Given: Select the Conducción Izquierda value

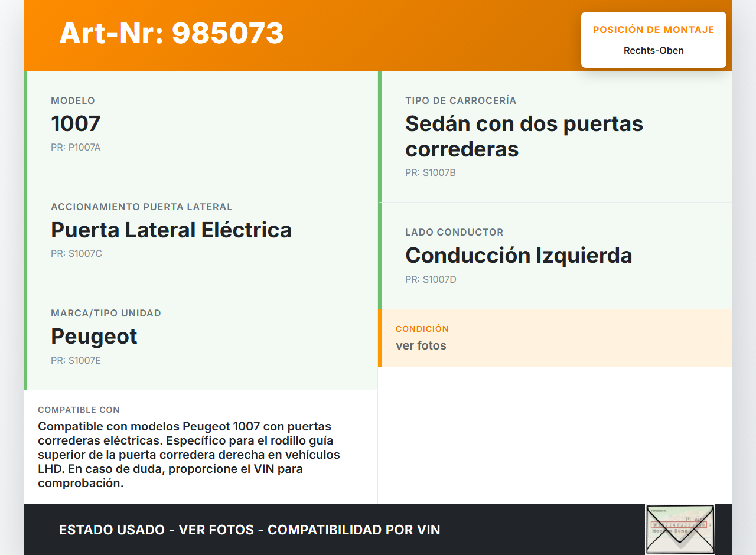Looking at the screenshot, I should tap(519, 256).
